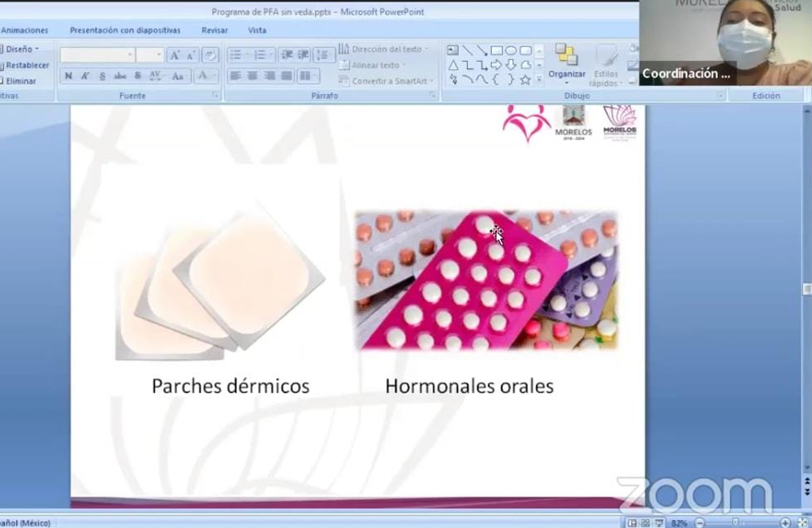812x528 pixels.
Task: Select the cloud shape
Action: [525, 65]
